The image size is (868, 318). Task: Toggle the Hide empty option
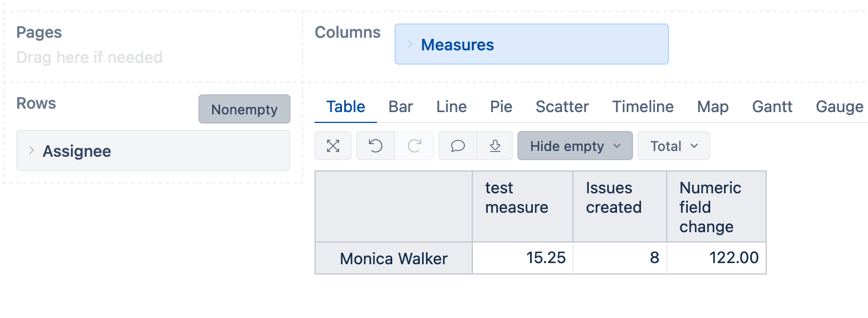tap(567, 146)
